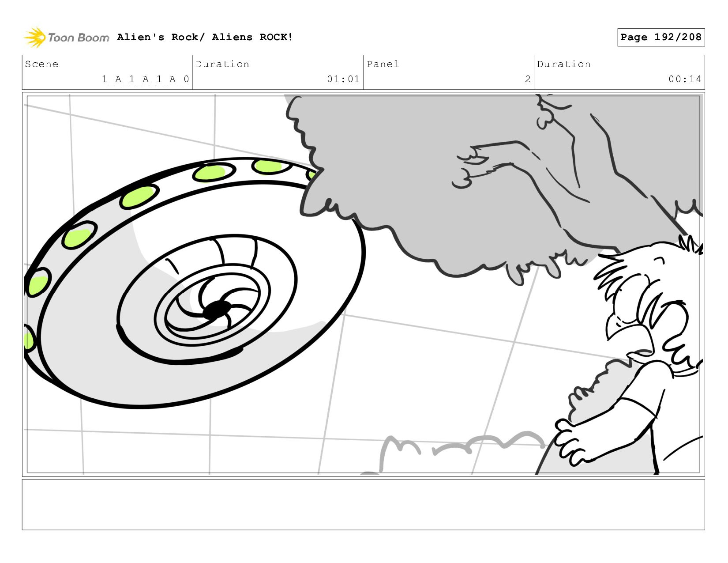This screenshot has height=563, width=728.
Task: Select scene name 1_A_1_A_1_A_0
Action: pos(145,79)
